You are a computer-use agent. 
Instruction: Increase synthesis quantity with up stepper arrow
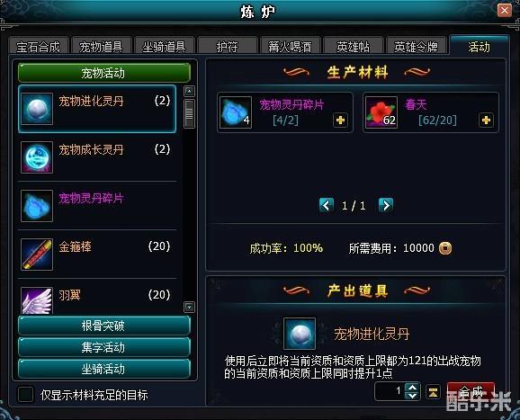point(413,388)
